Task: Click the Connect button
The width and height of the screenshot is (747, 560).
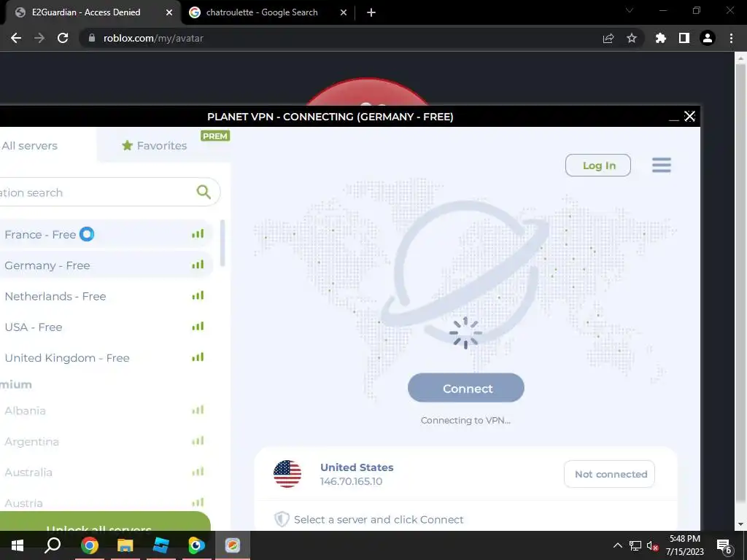Action: [466, 388]
